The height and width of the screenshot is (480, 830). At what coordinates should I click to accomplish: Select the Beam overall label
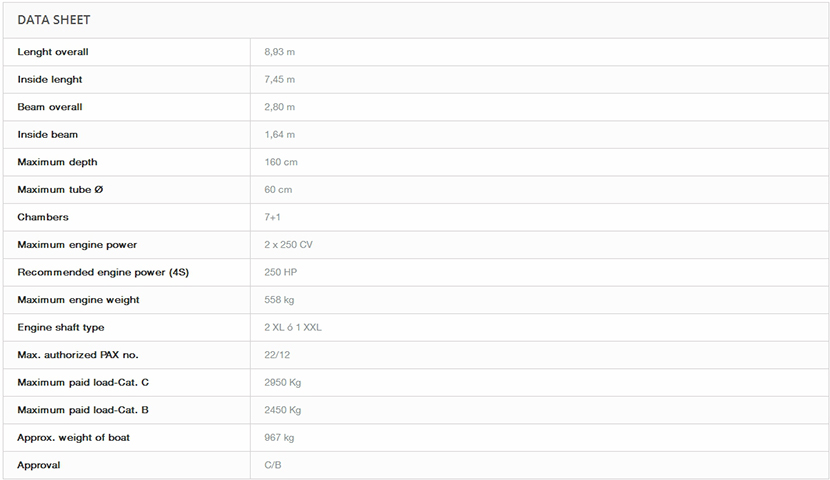pyautogui.click(x=50, y=107)
